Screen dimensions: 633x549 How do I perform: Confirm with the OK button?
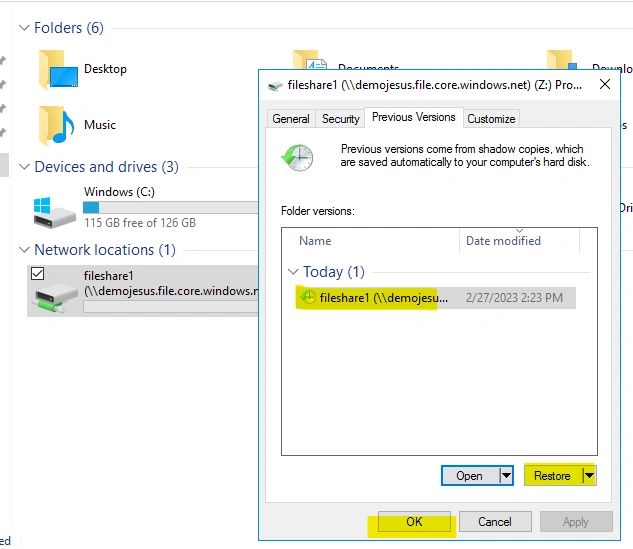click(414, 522)
